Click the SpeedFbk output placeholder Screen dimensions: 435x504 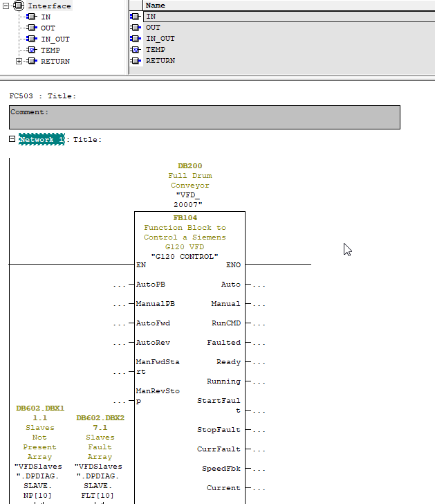259,469
